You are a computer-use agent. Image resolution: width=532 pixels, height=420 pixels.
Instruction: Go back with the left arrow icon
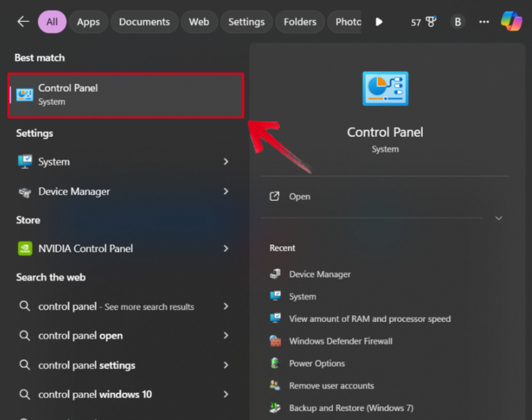[x=23, y=22]
